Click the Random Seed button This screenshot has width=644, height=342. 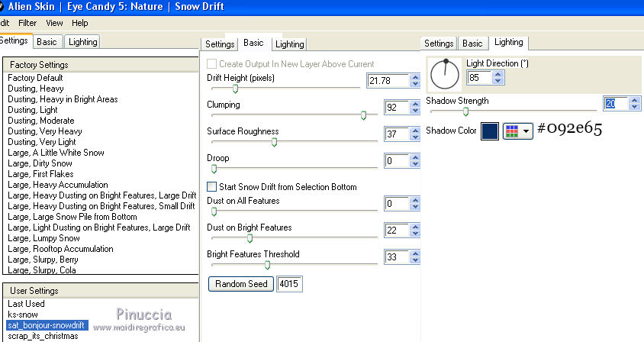tap(241, 284)
